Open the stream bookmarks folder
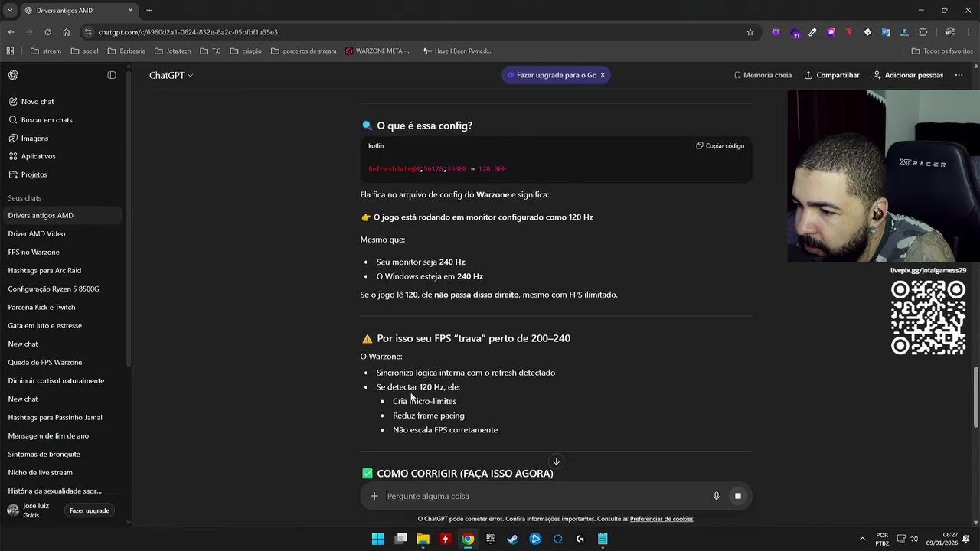Screen dimensions: 980x551 coord(46,51)
